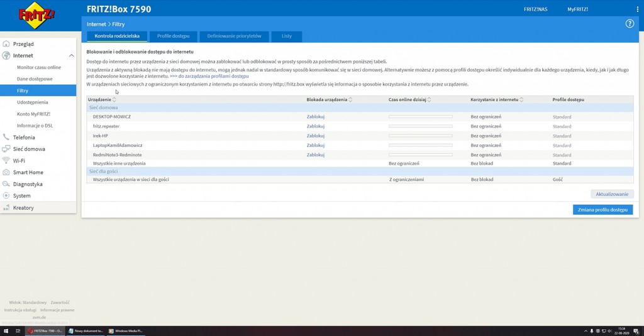Click the Wi-Fi icon in the sidebar
This screenshot has width=644, height=336.
point(6,161)
